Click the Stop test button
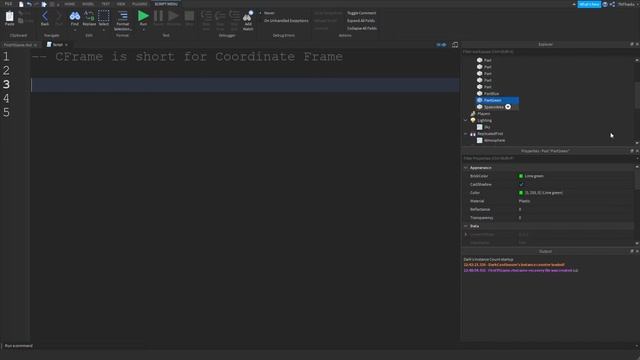 point(189,16)
